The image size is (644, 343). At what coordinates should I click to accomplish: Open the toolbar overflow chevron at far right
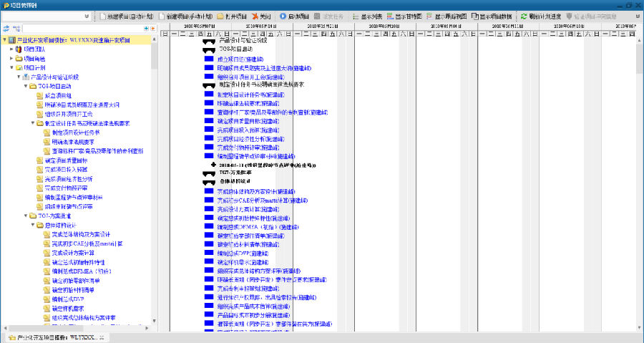click(638, 16)
